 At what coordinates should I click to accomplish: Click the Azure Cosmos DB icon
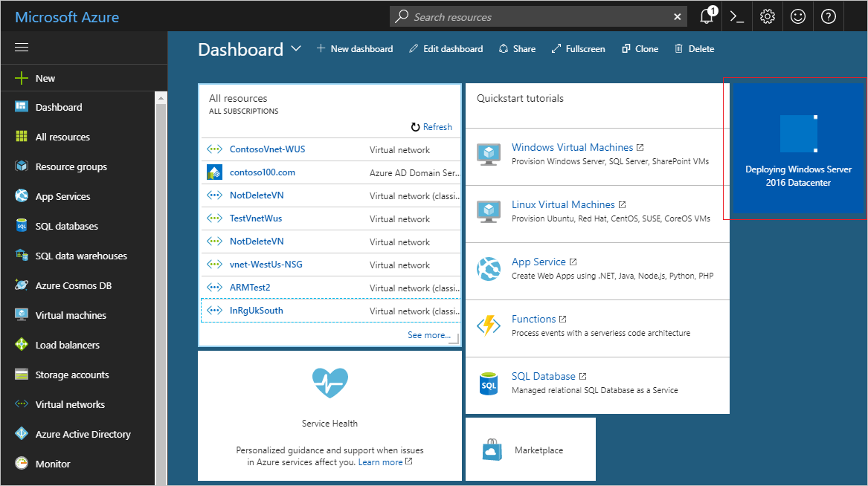pos(22,285)
